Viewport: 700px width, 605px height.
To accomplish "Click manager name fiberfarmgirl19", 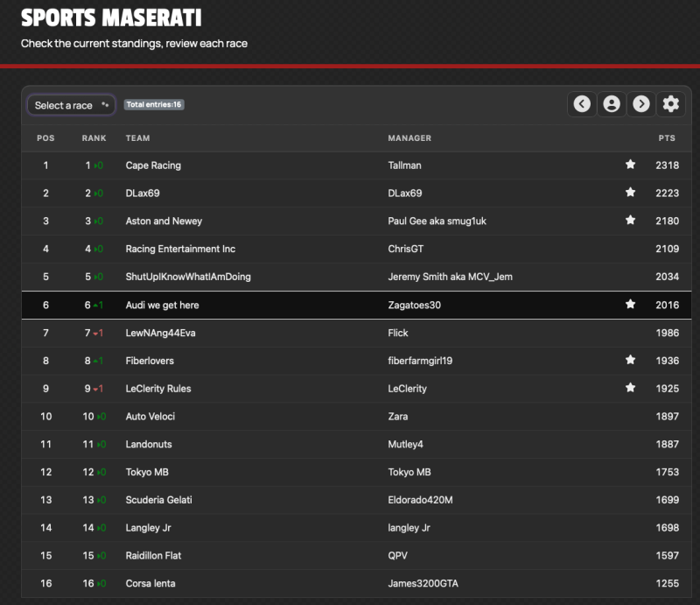I will [420, 361].
